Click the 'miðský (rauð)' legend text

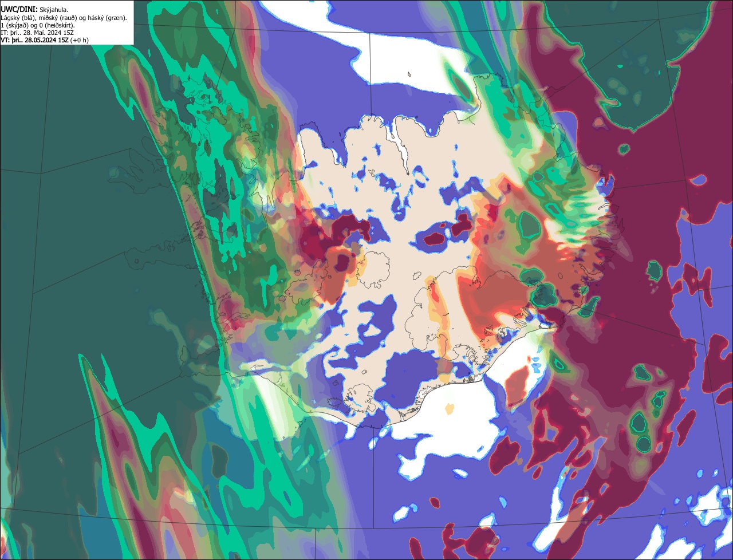tap(58, 18)
